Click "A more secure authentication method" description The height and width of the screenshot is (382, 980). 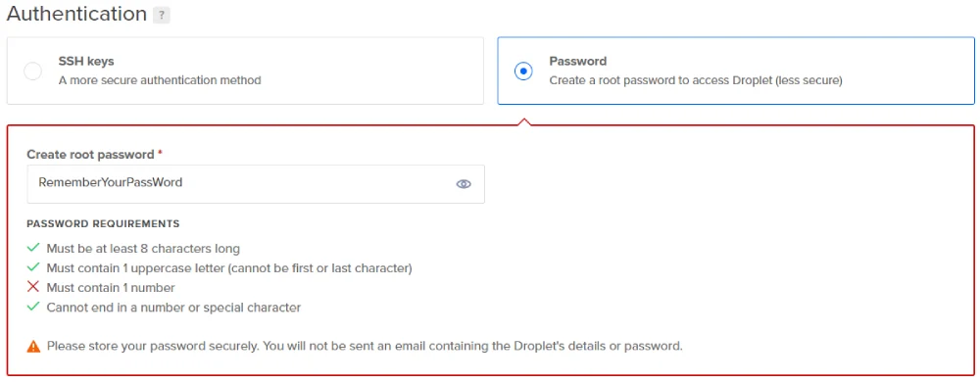[x=160, y=80]
